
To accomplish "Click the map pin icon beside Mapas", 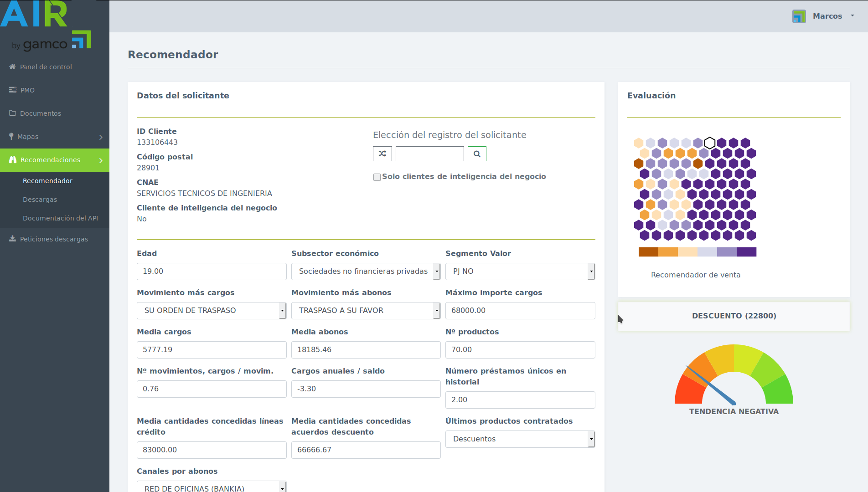I will point(11,136).
